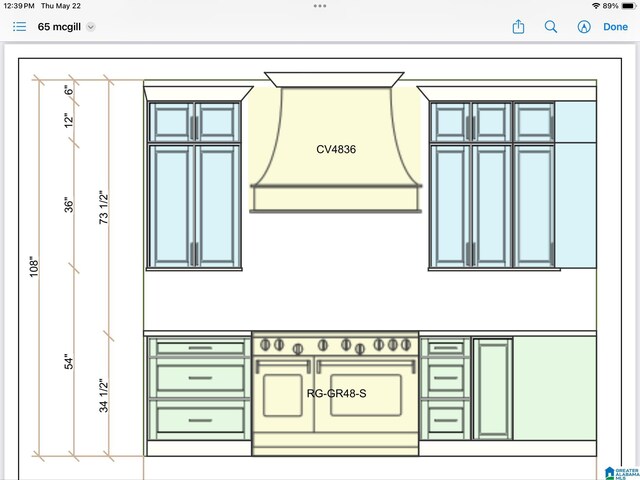640x480 pixels.
Task: Tap the battery status icon
Action: [x=629, y=6]
